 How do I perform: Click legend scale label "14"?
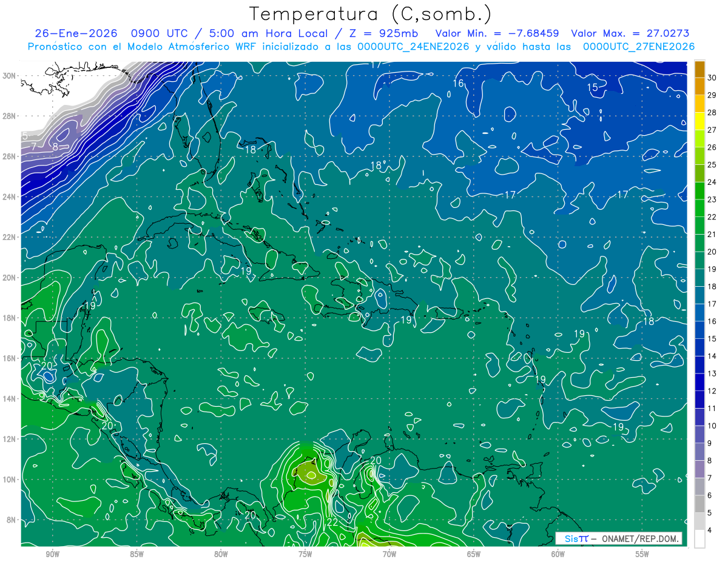[x=712, y=356]
